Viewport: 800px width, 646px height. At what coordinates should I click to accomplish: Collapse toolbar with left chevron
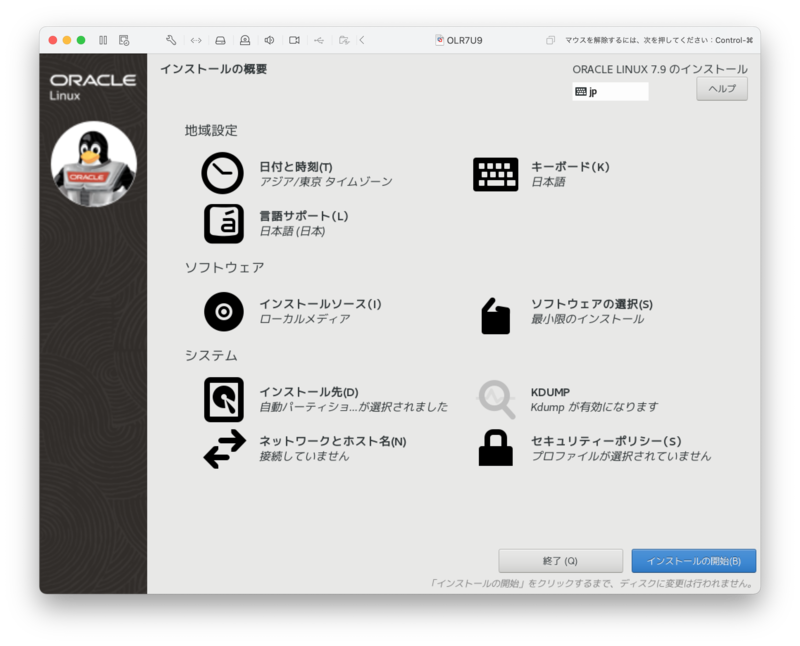pos(362,40)
